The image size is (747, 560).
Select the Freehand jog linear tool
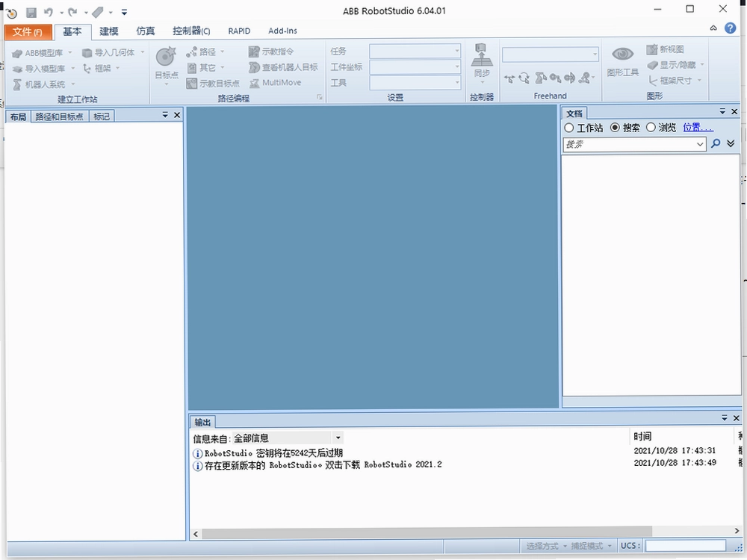555,78
